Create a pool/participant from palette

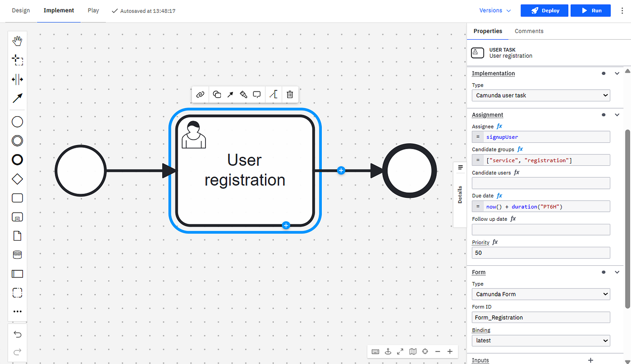coord(17,273)
